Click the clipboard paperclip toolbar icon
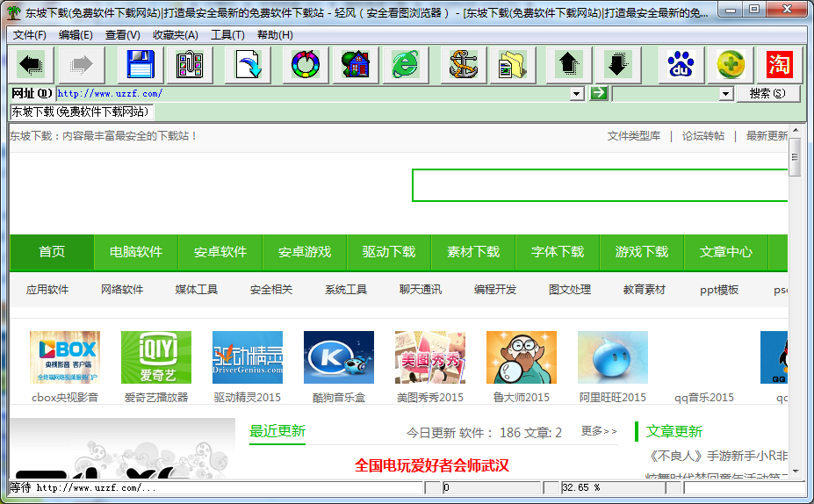The image size is (814, 504). [x=190, y=65]
